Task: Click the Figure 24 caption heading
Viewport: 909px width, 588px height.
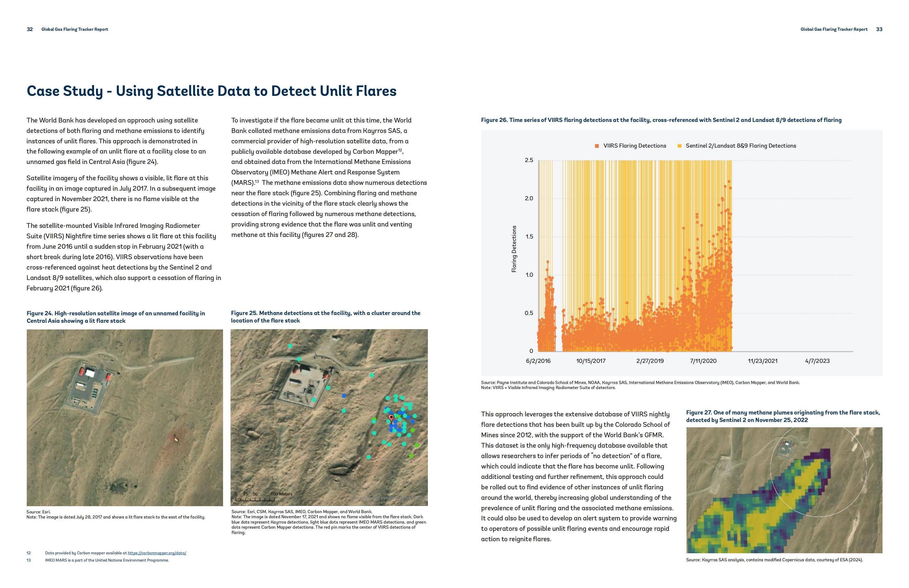Action: pyautogui.click(x=116, y=317)
